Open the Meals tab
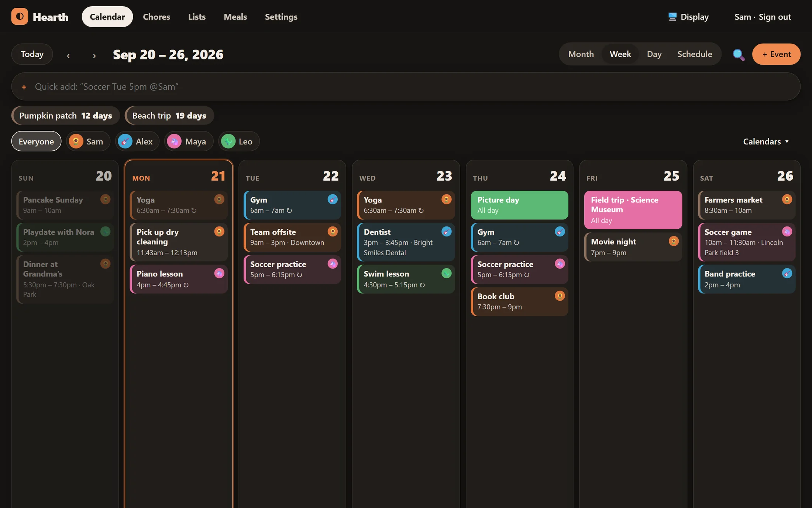The width and height of the screenshot is (812, 508). click(x=235, y=17)
